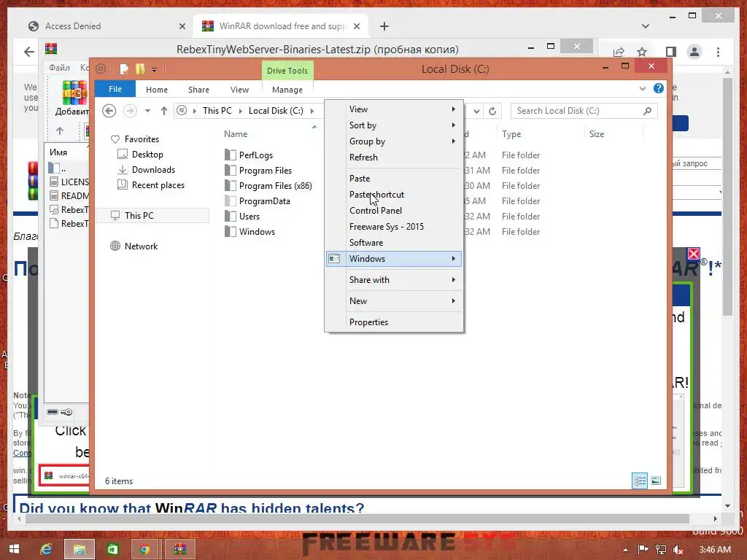Switch to the Home ribbon tab
This screenshot has width=747, height=560.
pos(157,90)
